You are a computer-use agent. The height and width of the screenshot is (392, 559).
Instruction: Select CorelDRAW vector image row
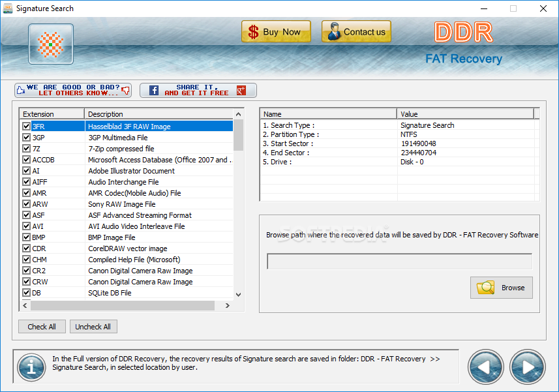[x=127, y=248]
